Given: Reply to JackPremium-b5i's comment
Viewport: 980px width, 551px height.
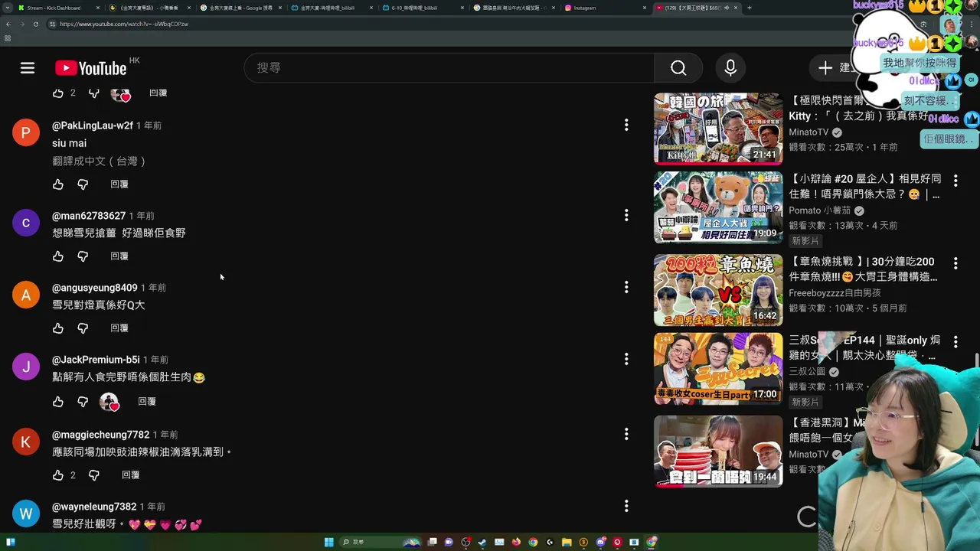Looking at the screenshot, I should pos(147,402).
